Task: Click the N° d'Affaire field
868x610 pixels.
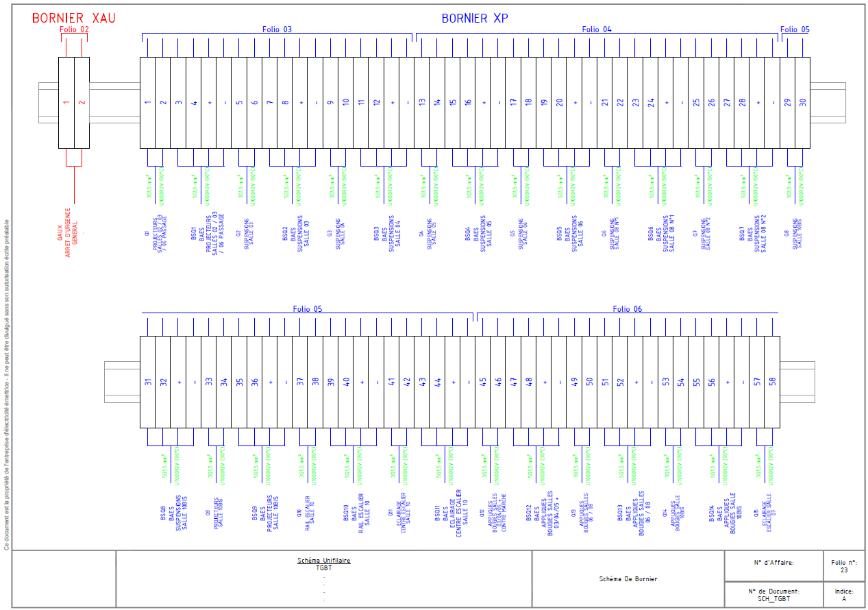Action: (x=773, y=563)
